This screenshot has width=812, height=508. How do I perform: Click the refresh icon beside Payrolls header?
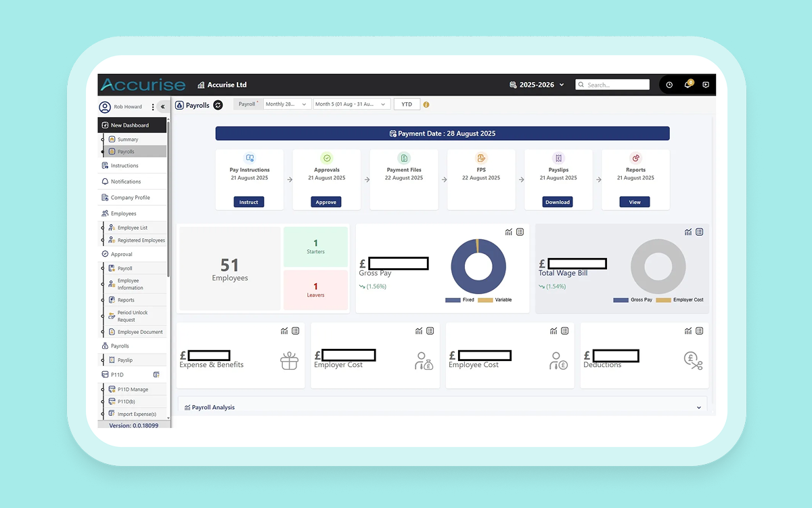coord(217,104)
